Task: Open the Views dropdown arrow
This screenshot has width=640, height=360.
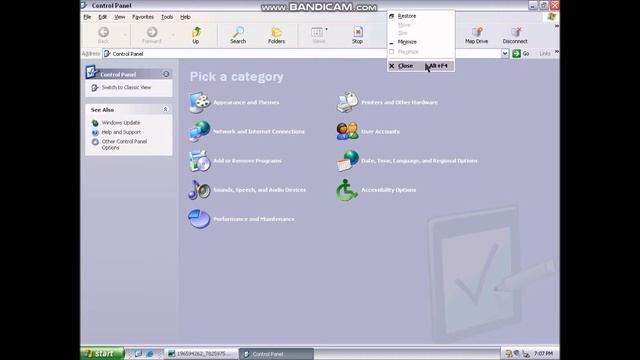Action: click(x=327, y=29)
